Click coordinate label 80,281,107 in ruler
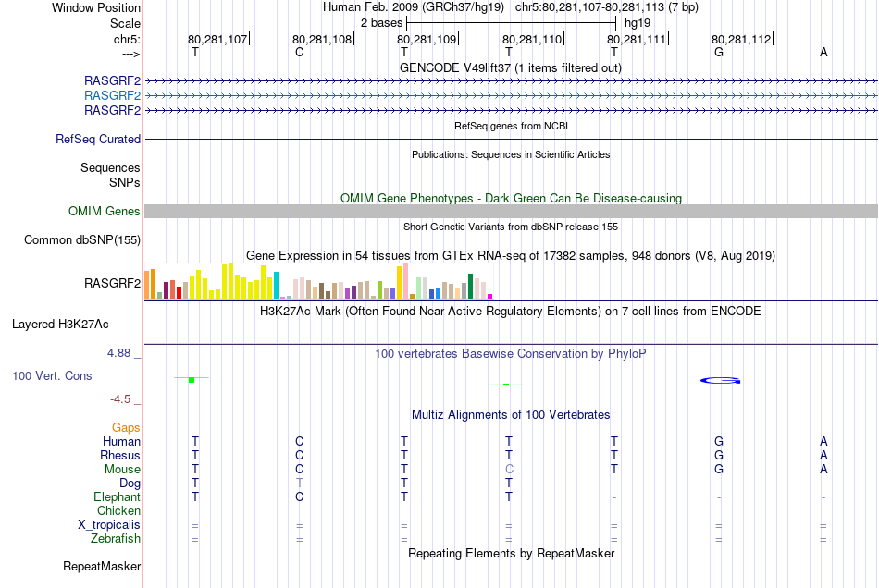879x588 pixels. [217, 39]
